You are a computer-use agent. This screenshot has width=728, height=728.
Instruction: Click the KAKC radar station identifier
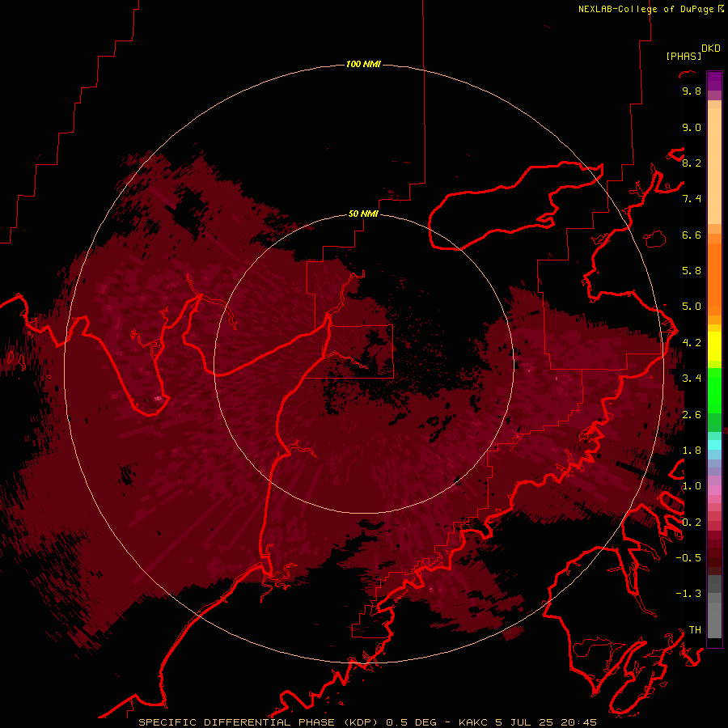point(473,722)
